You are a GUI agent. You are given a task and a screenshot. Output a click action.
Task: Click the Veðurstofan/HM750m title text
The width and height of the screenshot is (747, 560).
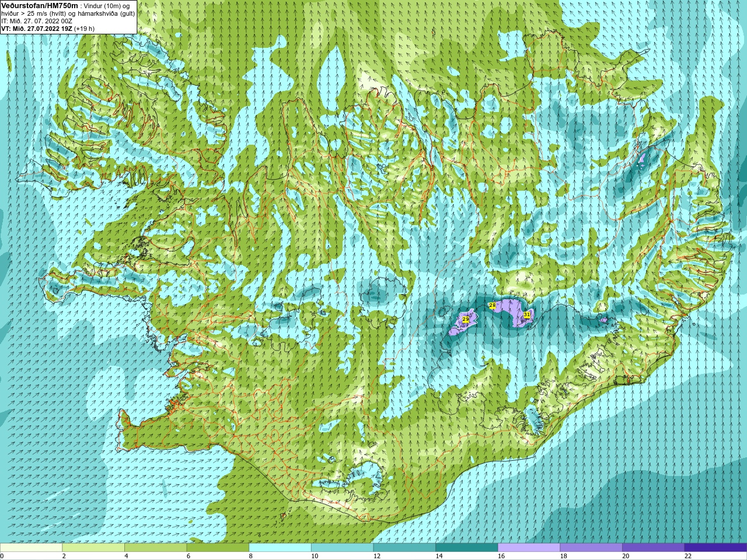(40, 5)
